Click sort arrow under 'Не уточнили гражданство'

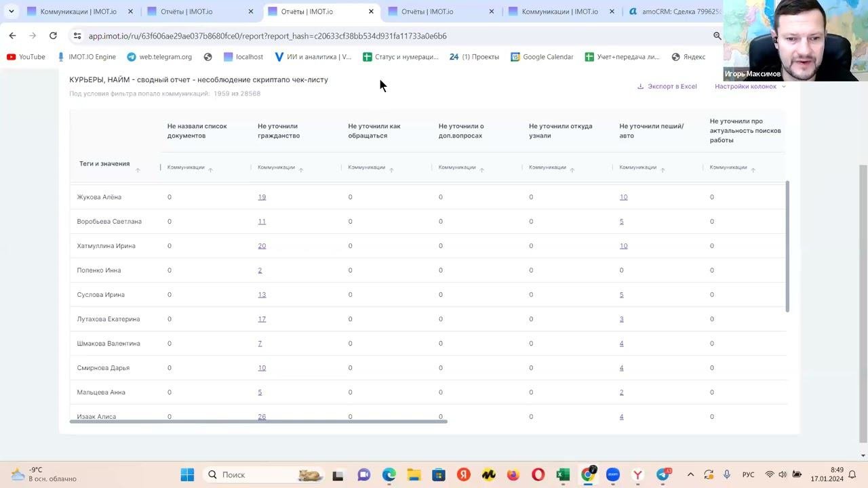301,170
